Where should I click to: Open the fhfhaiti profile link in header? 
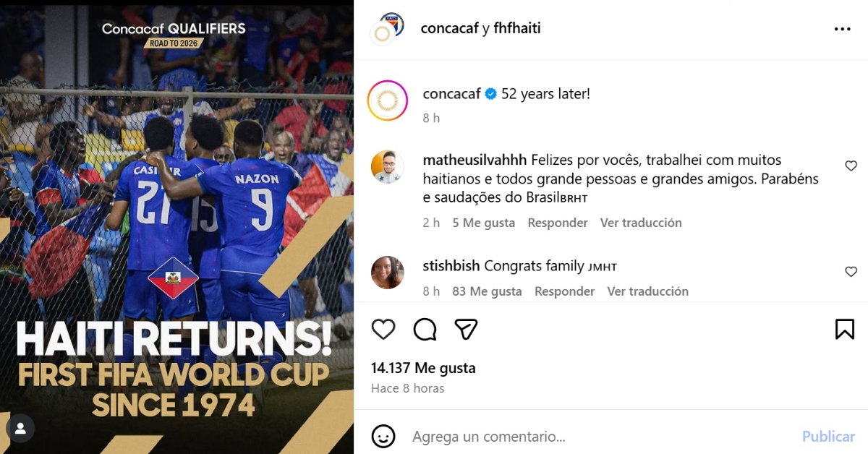click(517, 29)
